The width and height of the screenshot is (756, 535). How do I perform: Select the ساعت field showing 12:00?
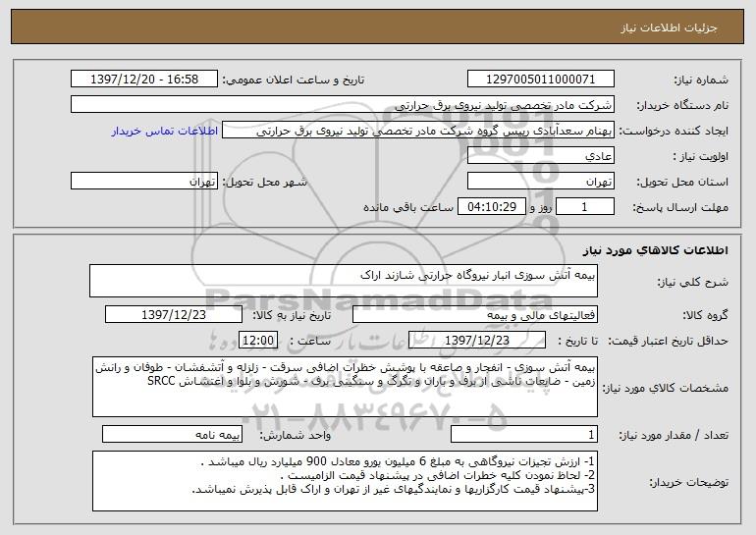[258, 341]
